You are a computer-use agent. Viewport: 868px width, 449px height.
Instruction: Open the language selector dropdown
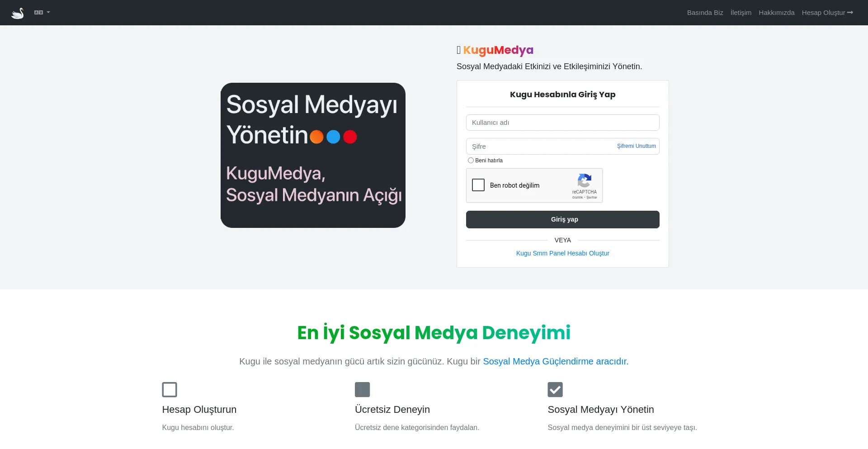pyautogui.click(x=42, y=13)
